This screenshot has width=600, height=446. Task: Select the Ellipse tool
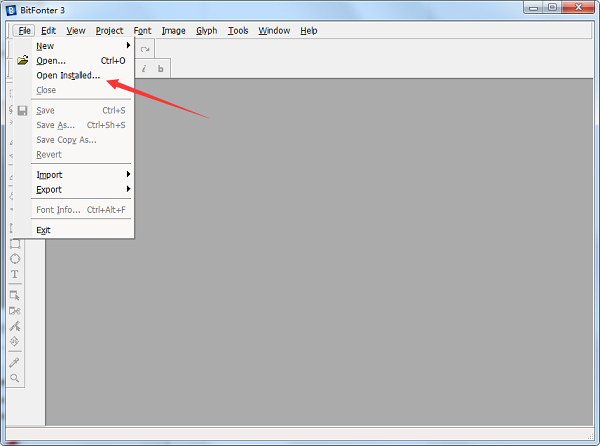coord(15,259)
